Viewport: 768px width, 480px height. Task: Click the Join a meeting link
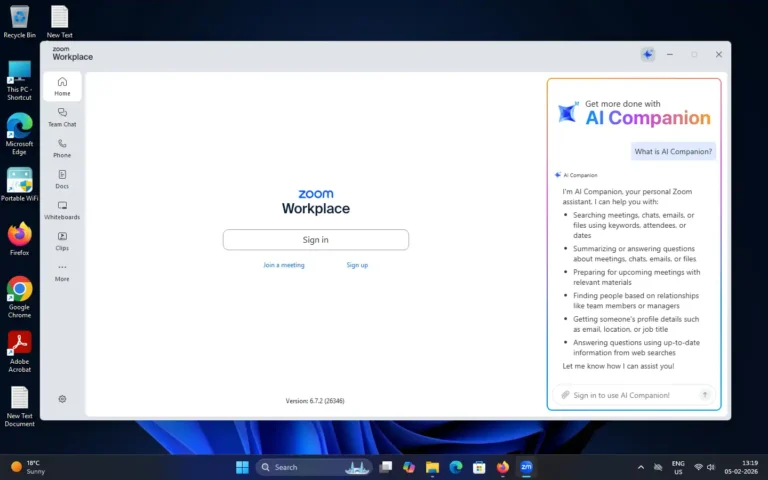click(284, 265)
